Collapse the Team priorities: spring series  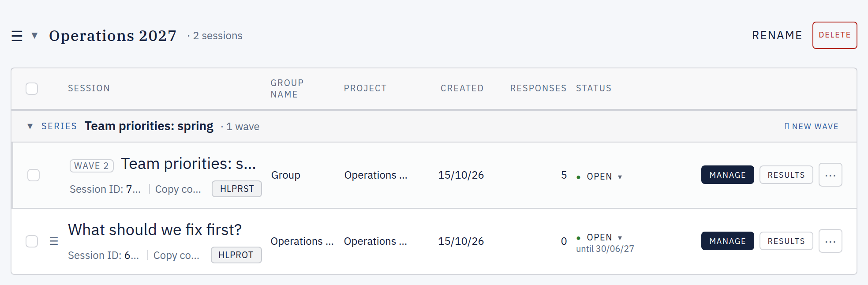pos(30,126)
